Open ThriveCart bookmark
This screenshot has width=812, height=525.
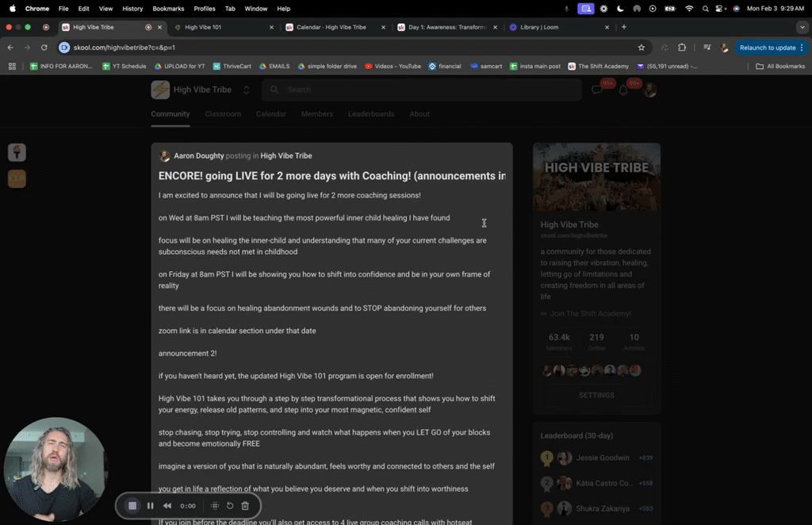coord(232,67)
